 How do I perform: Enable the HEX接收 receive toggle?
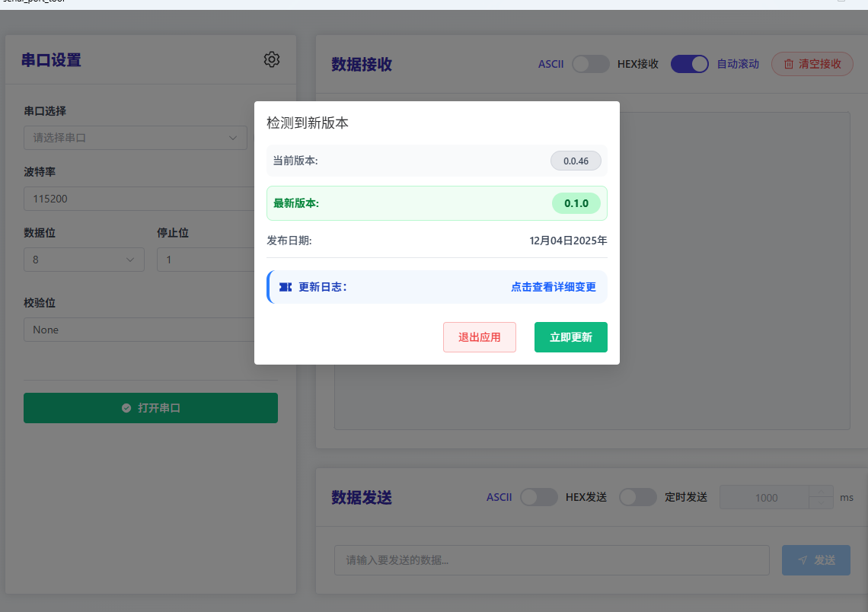pyautogui.click(x=591, y=64)
